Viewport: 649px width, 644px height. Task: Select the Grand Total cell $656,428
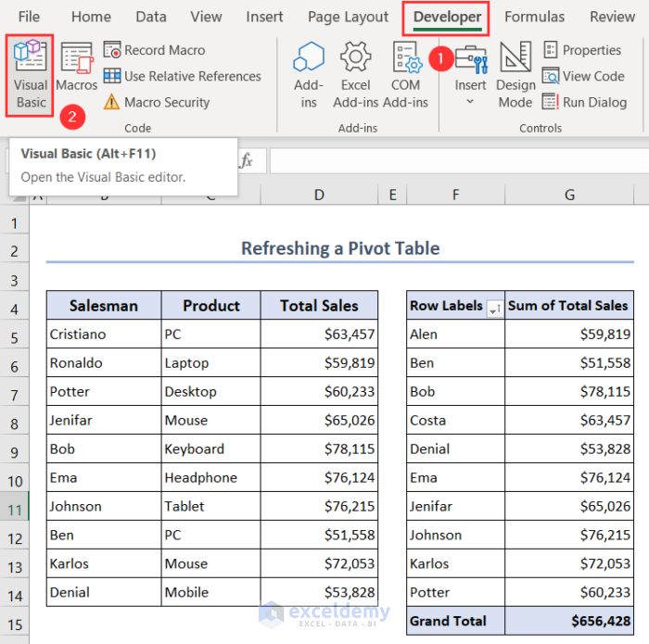568,621
